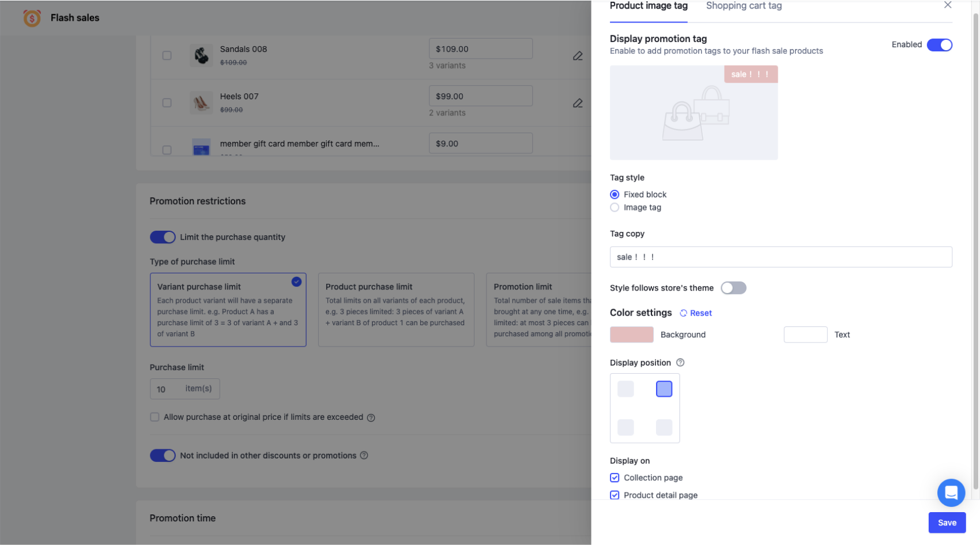Select the Image tag radio option

point(615,208)
